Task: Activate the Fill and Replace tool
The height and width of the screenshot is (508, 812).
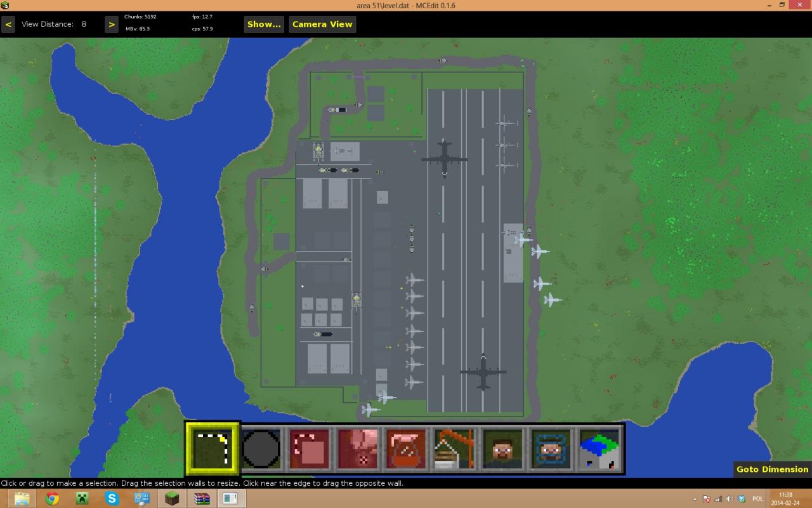Action: [358, 449]
